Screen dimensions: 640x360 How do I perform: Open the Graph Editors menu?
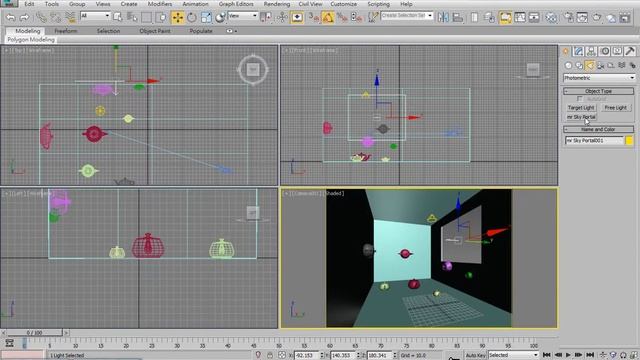[x=236, y=4]
